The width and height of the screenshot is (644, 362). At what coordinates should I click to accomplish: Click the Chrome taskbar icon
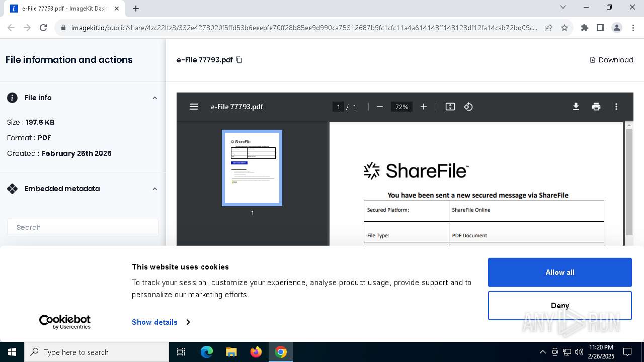coord(281,352)
